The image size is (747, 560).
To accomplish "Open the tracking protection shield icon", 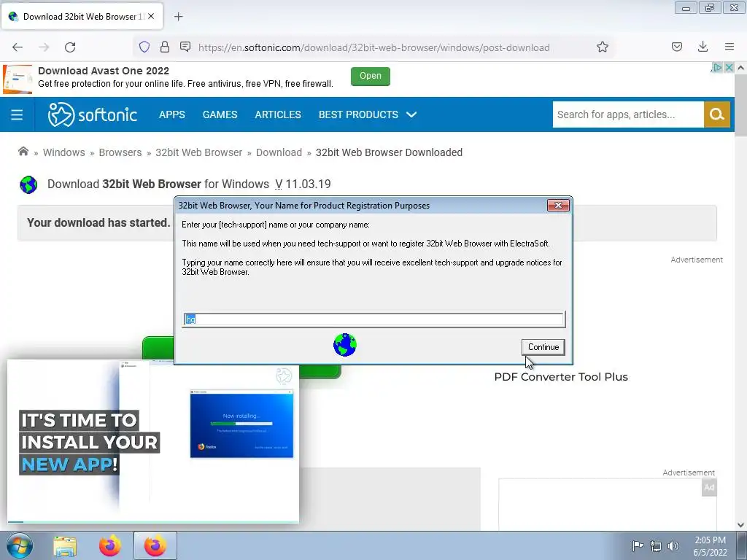I will pyautogui.click(x=144, y=47).
